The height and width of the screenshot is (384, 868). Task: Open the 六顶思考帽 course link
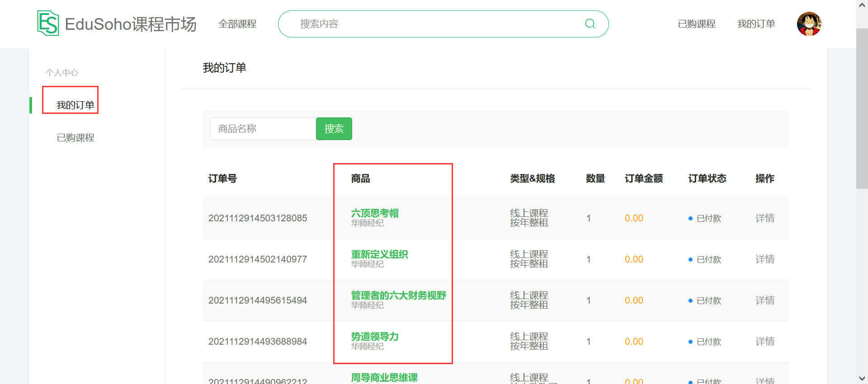[375, 213]
